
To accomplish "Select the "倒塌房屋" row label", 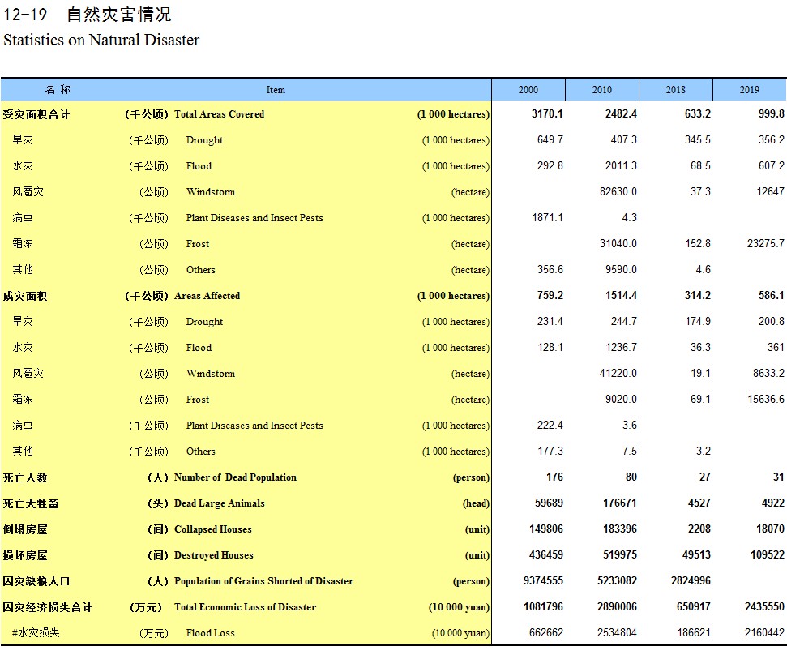I will pyautogui.click(x=25, y=529).
